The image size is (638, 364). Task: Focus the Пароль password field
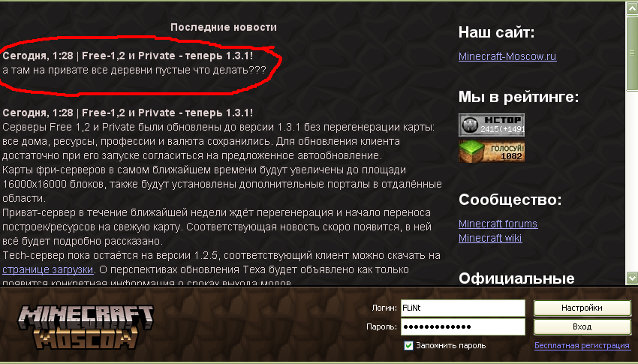click(462, 326)
